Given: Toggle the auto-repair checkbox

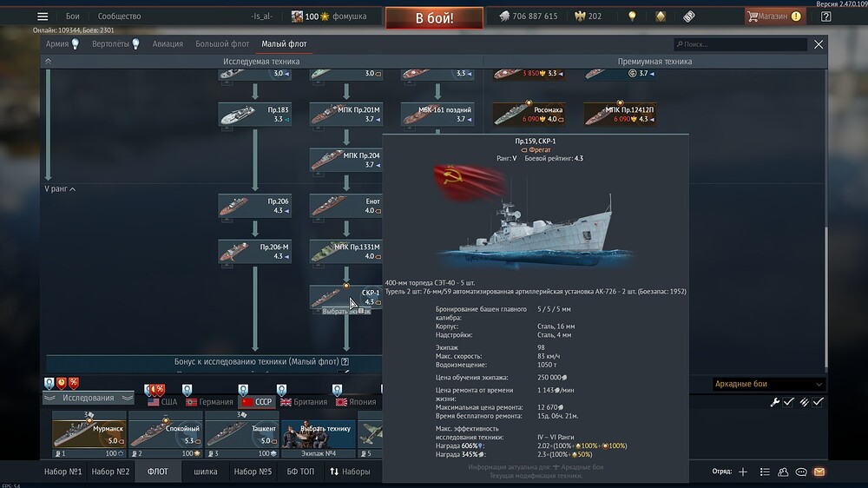Looking at the screenshot, I should [x=789, y=402].
